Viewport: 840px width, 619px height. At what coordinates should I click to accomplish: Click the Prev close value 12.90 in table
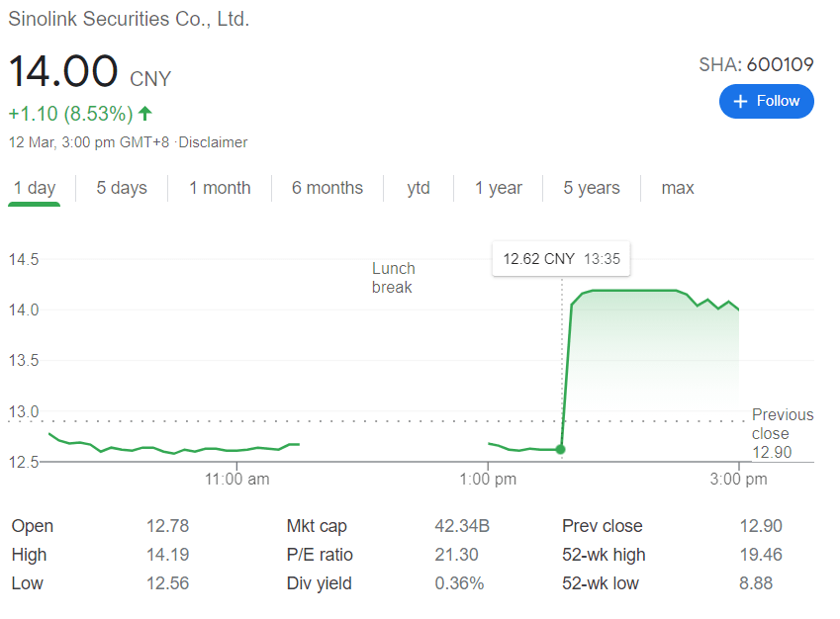coord(761,526)
